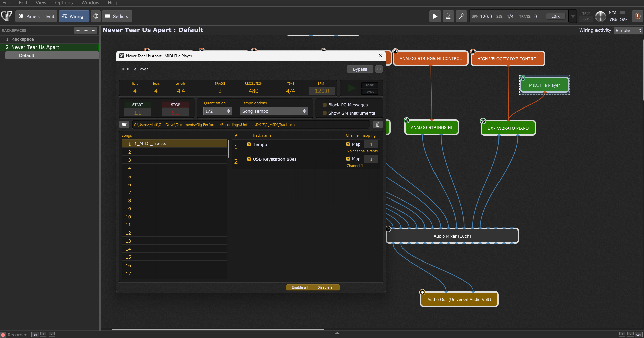644x338 pixels.
Task: Toggle the metronome icon
Action: (x=448, y=16)
